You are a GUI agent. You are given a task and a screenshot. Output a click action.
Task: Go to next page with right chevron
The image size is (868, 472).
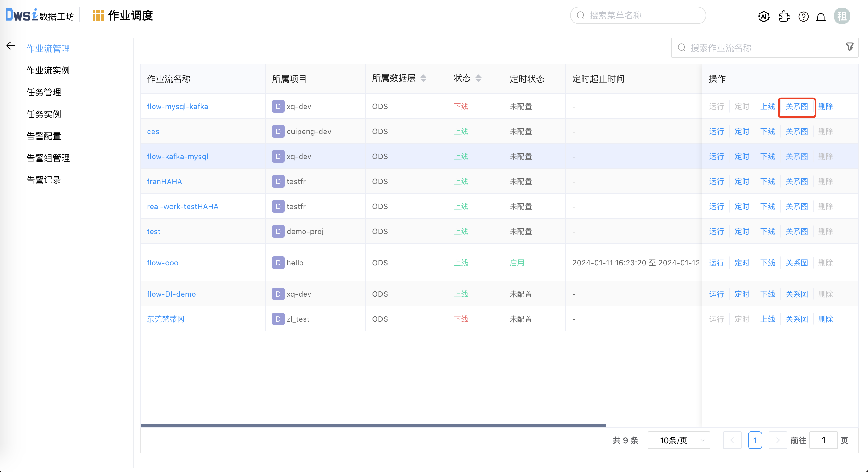click(x=778, y=440)
